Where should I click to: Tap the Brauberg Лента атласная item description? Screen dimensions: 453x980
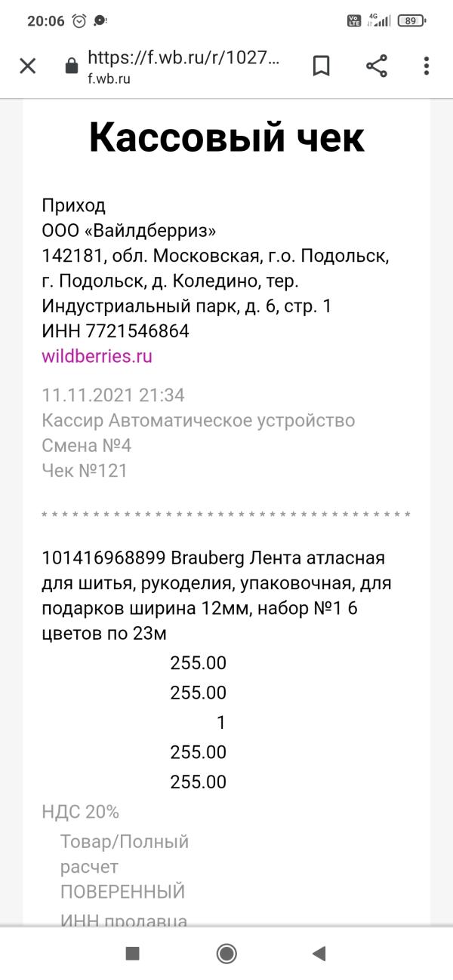pyautogui.click(x=217, y=596)
